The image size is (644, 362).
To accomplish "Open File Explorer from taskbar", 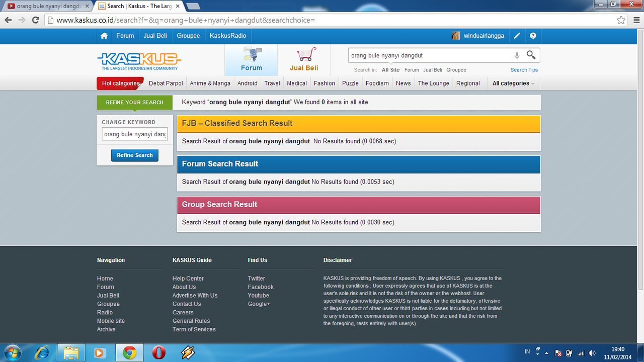I will (x=71, y=353).
